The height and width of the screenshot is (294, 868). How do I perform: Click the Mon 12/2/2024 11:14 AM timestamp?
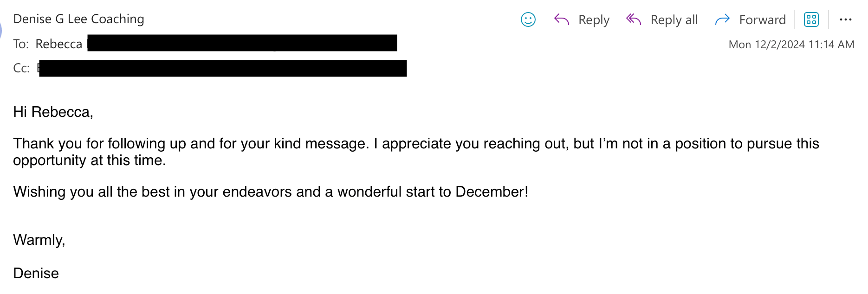click(791, 45)
